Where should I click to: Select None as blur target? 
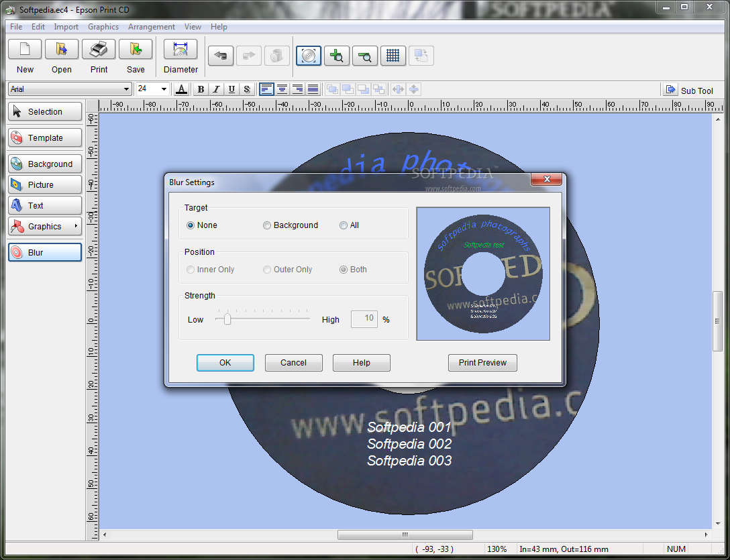201,225
